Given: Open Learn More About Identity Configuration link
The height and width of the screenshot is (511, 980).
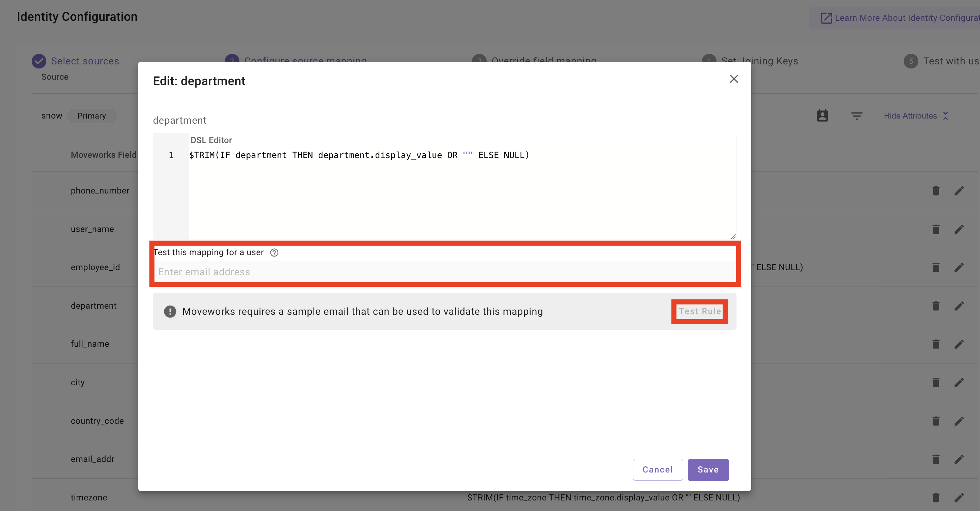Looking at the screenshot, I should tap(900, 18).
